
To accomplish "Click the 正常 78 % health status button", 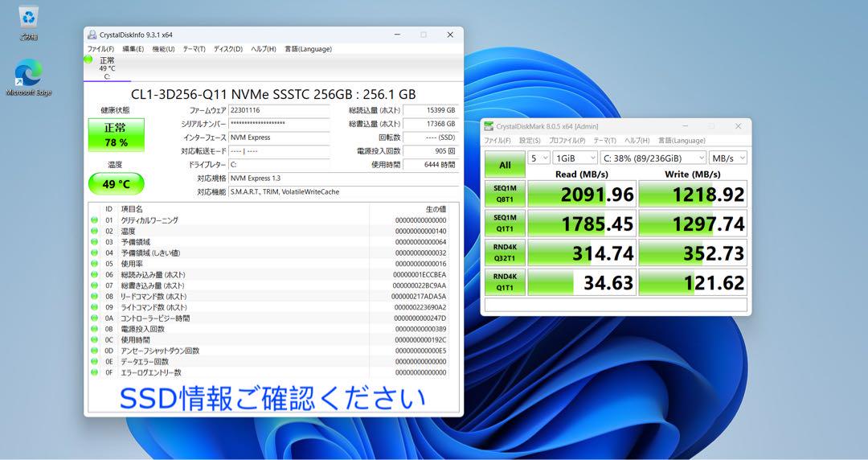I will click(x=117, y=134).
